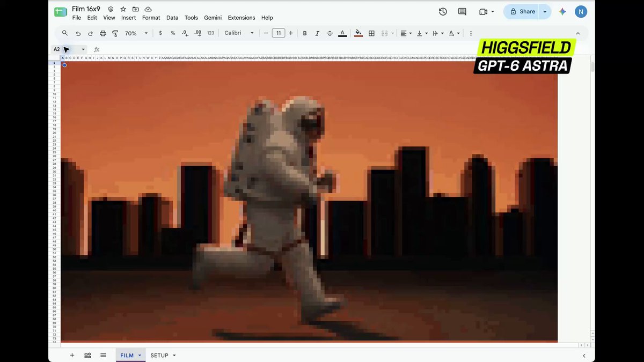This screenshot has width=644, height=362.
Task: Open the Extensions menu
Action: 241,18
